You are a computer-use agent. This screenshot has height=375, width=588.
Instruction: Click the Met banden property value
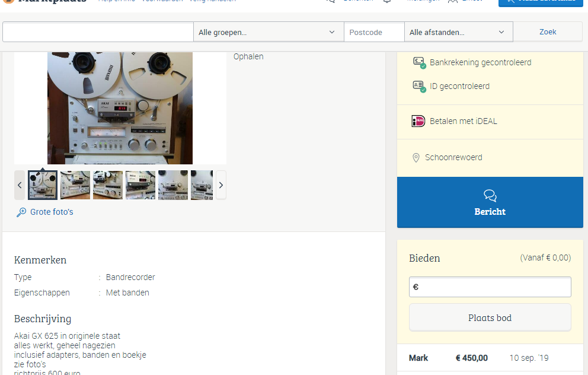pos(127,293)
